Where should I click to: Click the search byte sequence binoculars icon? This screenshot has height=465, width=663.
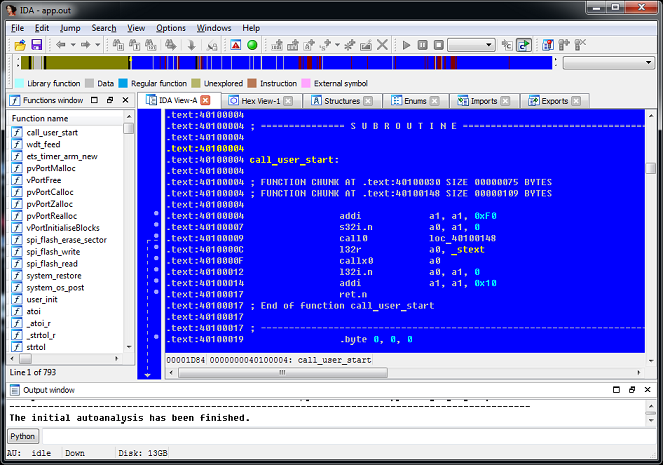coord(151,45)
